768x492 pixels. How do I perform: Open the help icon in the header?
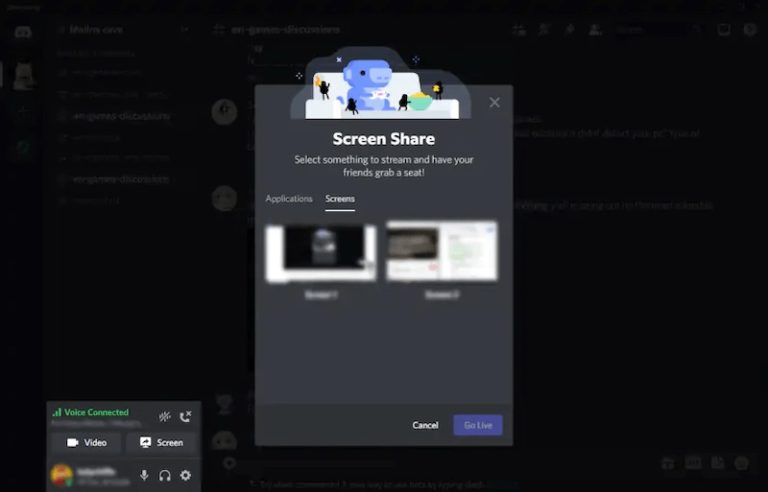(750, 30)
